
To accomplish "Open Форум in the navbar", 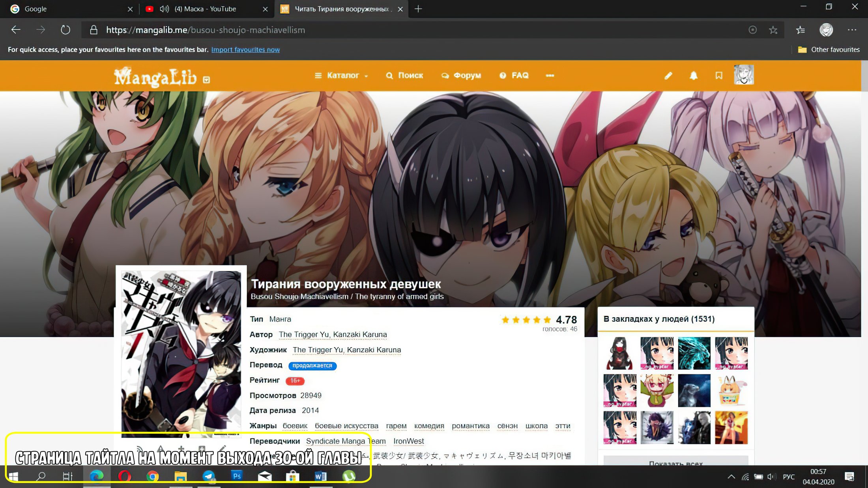I will (461, 75).
